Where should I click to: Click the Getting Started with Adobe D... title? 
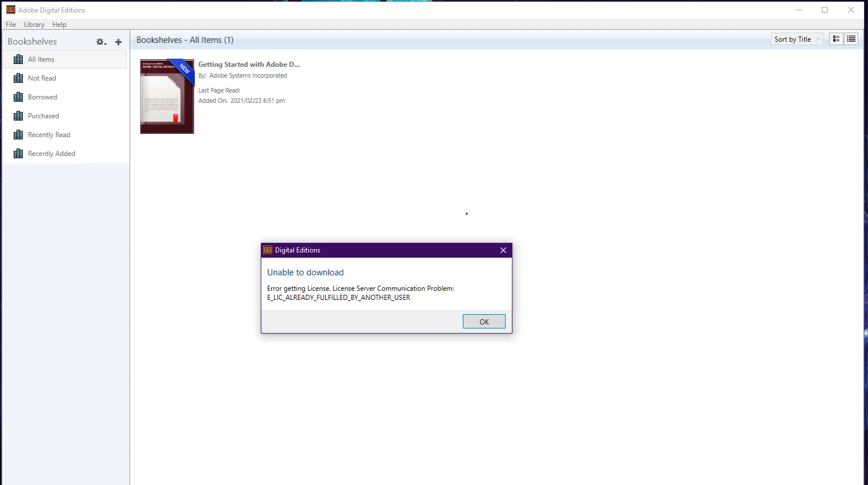click(249, 65)
